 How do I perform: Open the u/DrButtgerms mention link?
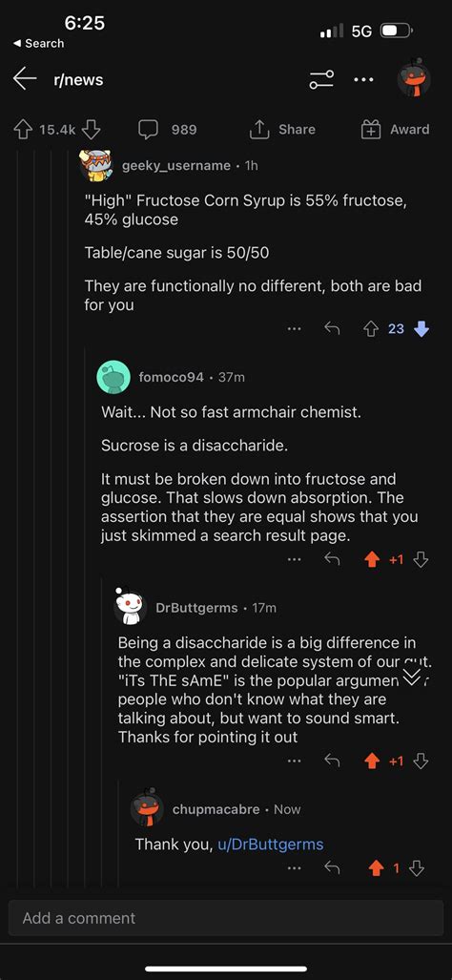tap(270, 844)
